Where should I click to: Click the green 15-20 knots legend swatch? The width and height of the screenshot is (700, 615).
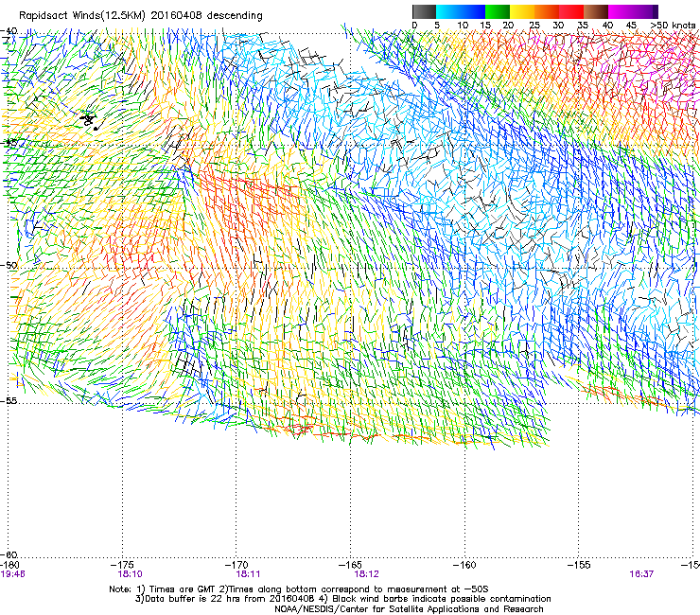pyautogui.click(x=498, y=11)
